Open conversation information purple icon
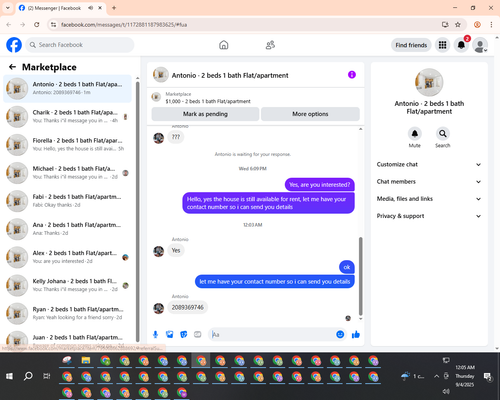The image size is (500, 400). click(x=352, y=75)
